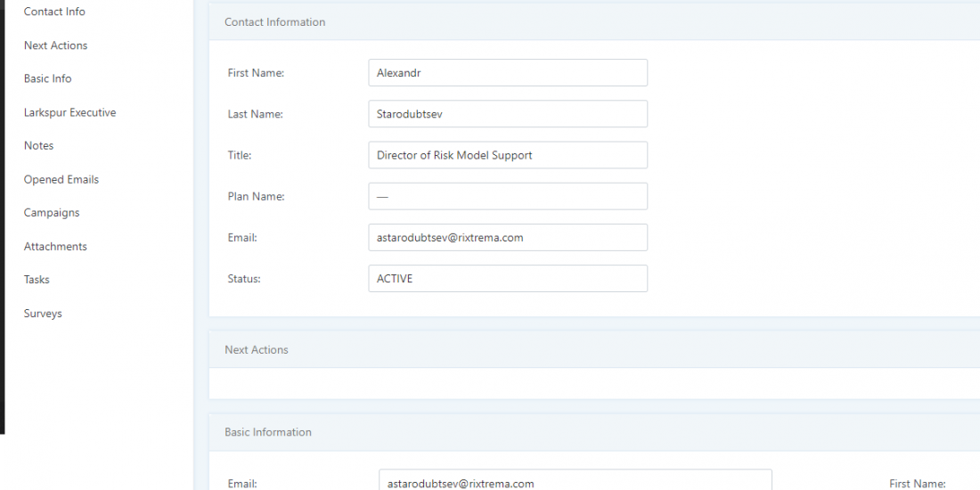Navigate to Campaigns in the sidebar
This screenshot has height=490, width=980.
[52, 213]
